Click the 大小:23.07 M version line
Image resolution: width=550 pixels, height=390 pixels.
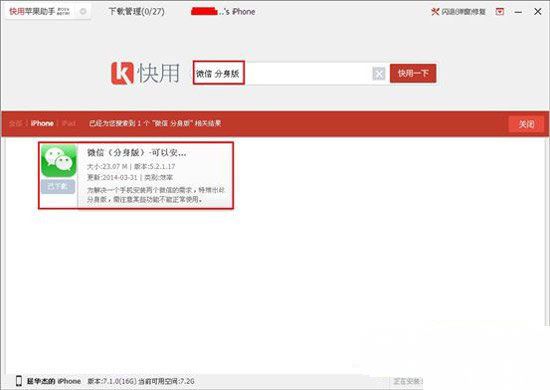pyautogui.click(x=131, y=167)
